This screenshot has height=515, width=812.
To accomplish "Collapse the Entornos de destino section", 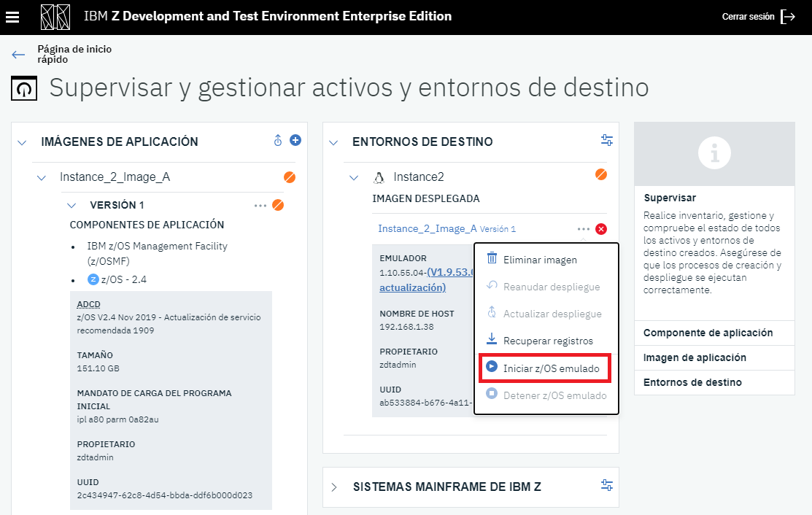I will point(333,142).
